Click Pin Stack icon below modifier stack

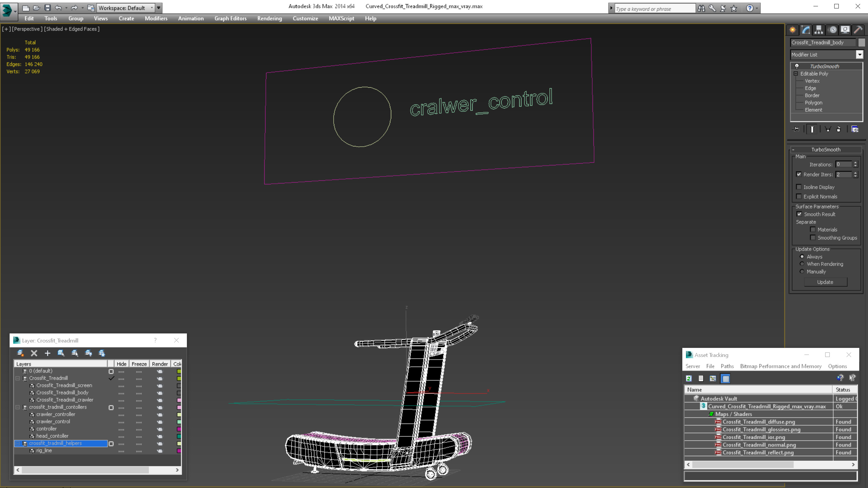pyautogui.click(x=796, y=129)
